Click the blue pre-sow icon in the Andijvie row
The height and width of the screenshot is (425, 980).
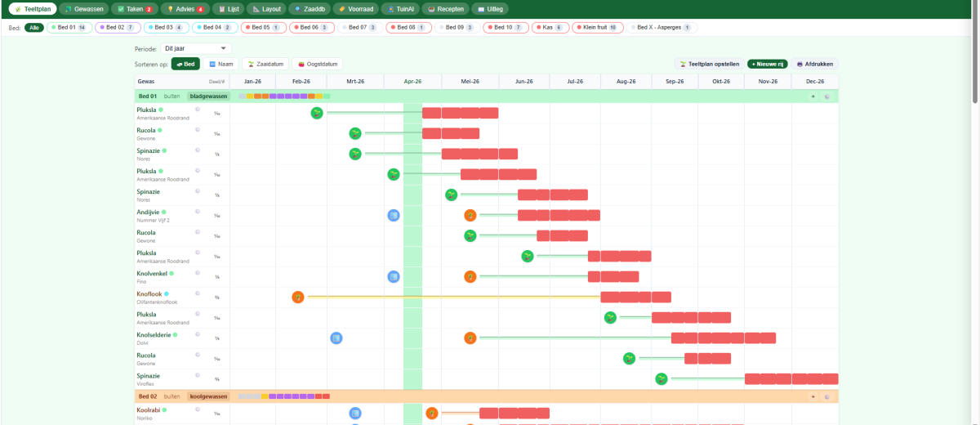coord(394,215)
